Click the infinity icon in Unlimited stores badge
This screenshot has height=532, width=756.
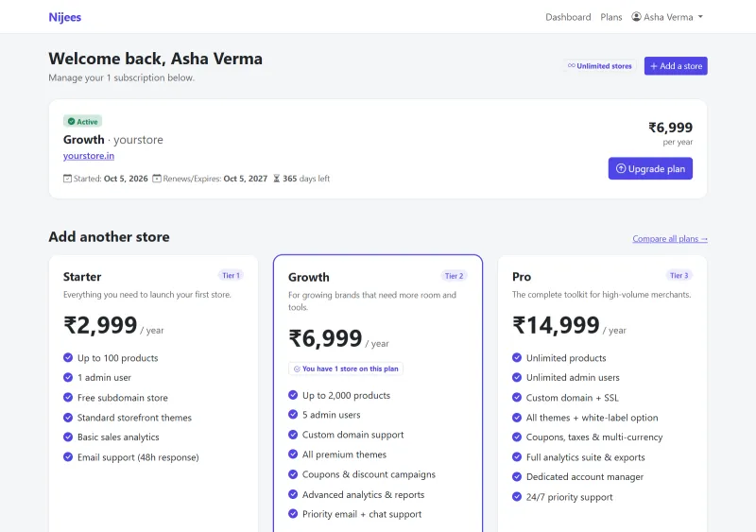(x=572, y=65)
